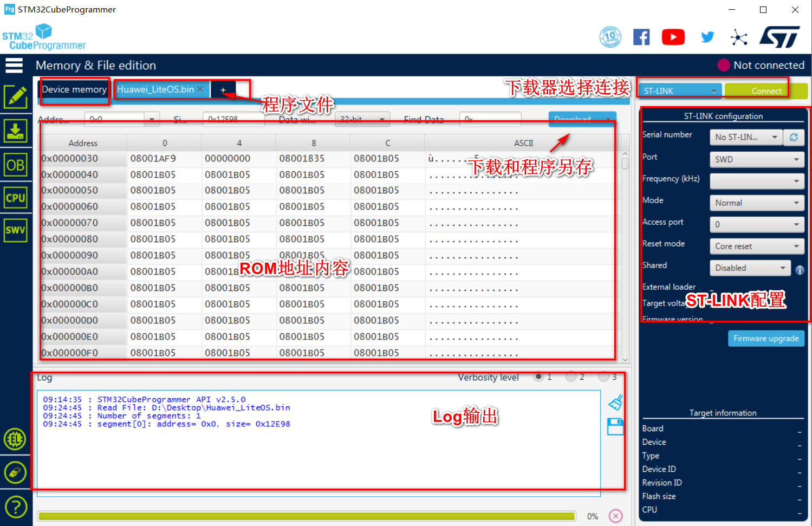Click the Address column header
Viewport: 812px width, 526px height.
click(x=83, y=143)
